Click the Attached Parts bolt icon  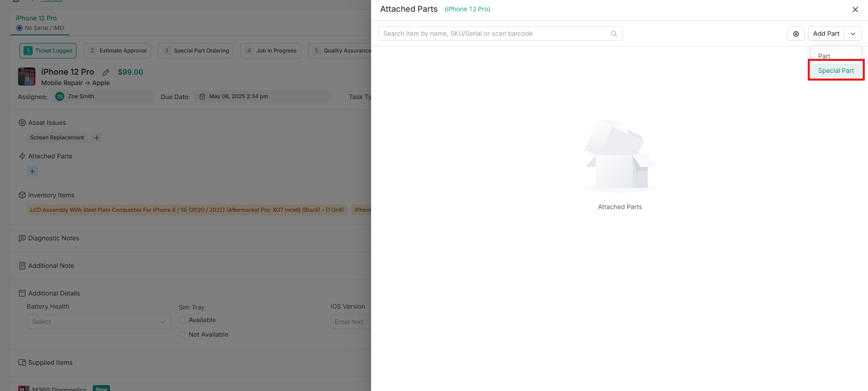[22, 156]
